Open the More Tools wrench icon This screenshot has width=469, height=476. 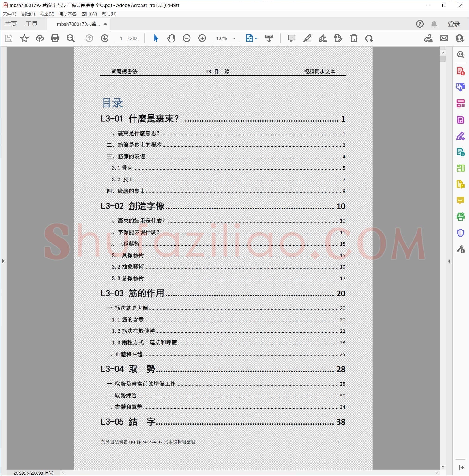[461, 249]
